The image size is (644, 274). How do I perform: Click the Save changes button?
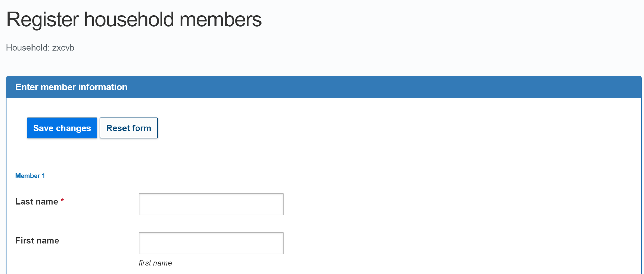62,128
